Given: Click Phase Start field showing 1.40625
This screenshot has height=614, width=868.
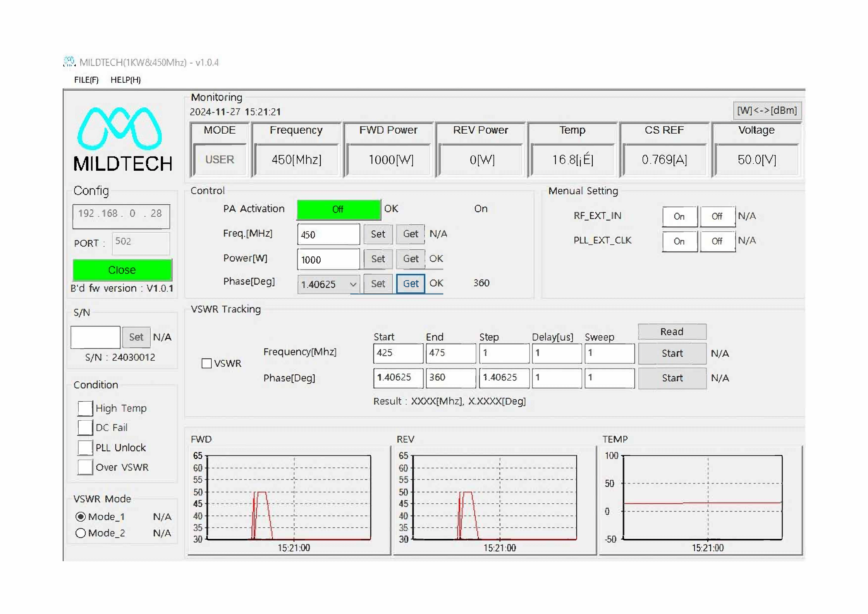Looking at the screenshot, I should coord(398,378).
